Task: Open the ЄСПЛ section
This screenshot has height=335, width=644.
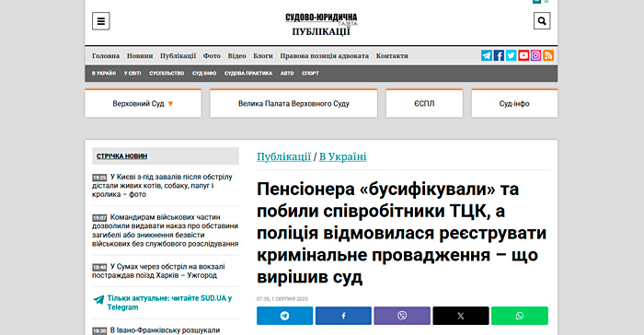Action: point(424,104)
